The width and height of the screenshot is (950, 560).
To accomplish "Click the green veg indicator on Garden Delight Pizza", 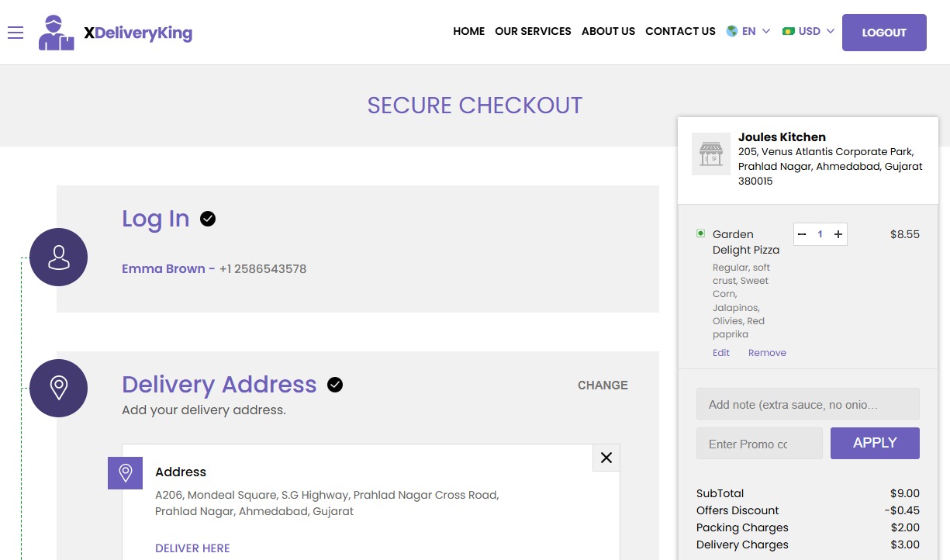I will coord(700,233).
